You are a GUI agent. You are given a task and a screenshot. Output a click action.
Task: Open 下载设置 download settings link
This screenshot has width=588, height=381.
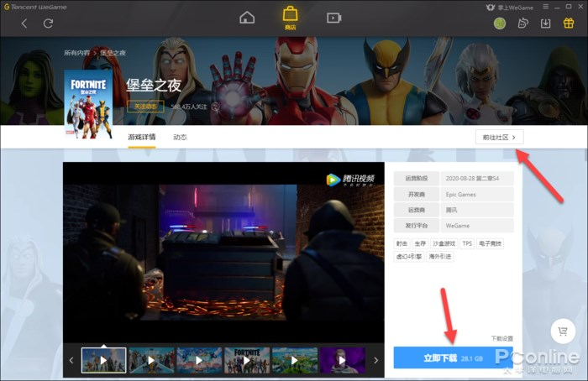pos(501,338)
